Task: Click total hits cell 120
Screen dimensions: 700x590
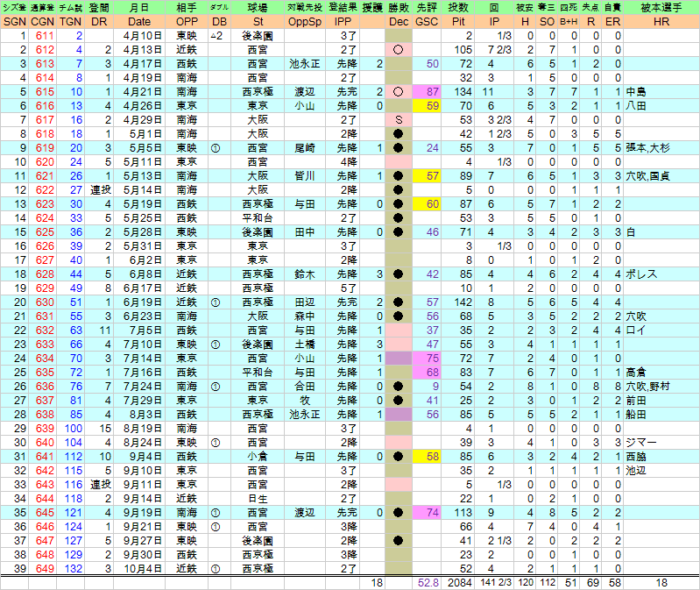Action: pos(526,583)
